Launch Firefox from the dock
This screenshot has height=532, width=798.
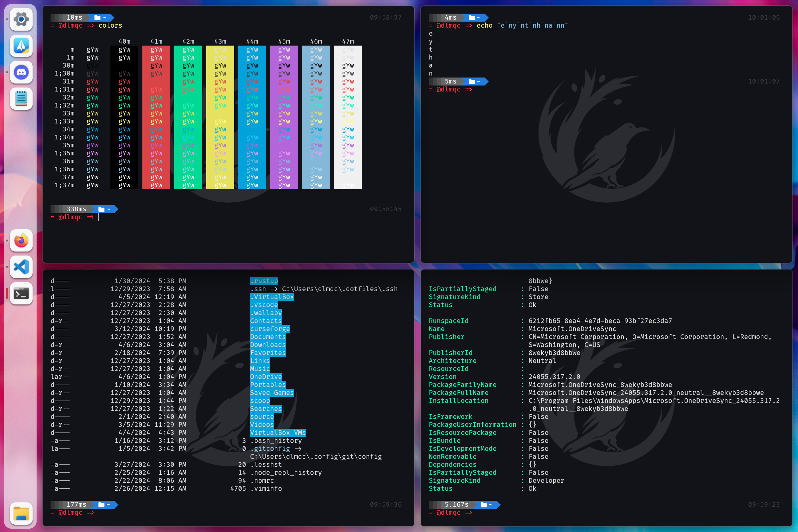click(x=21, y=241)
